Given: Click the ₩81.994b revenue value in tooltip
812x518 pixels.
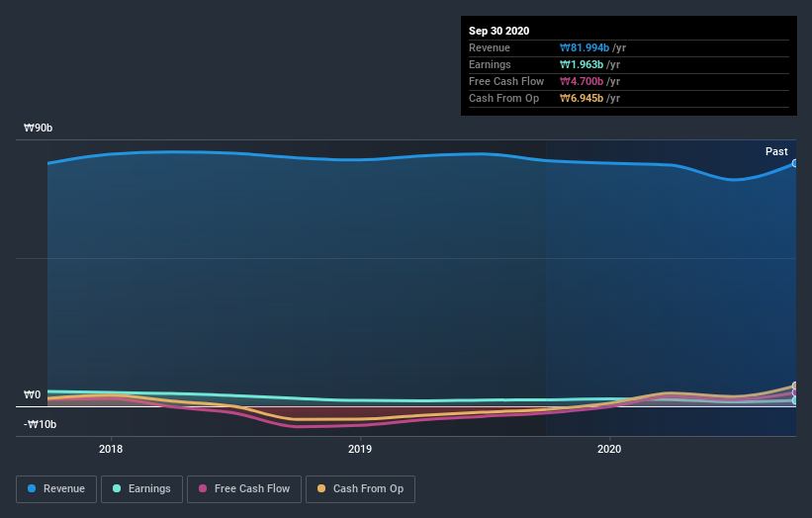Looking at the screenshot, I should (585, 48).
